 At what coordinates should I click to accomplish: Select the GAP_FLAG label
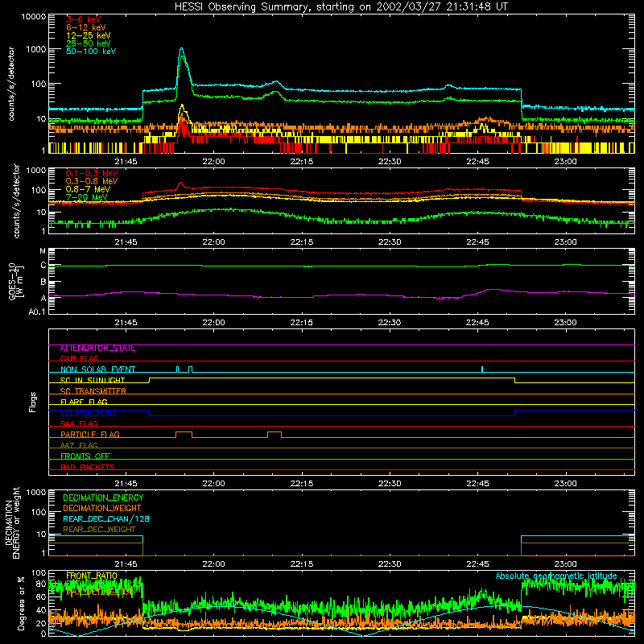click(x=79, y=358)
